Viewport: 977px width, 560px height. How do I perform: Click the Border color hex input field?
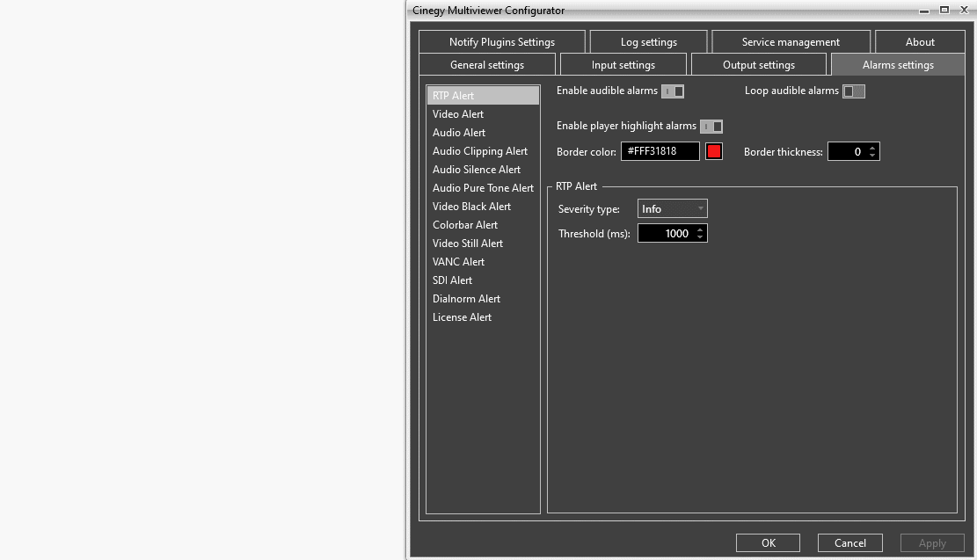[x=660, y=151]
